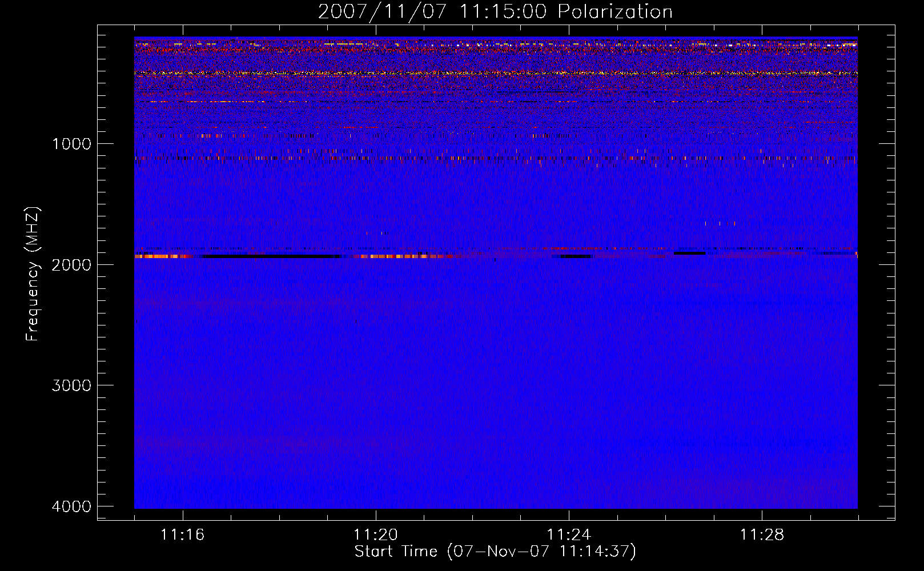This screenshot has height=571, width=924.
Task: Click the plot title "2007/11/07 11:15:00 Polarization"
Action: (495, 11)
